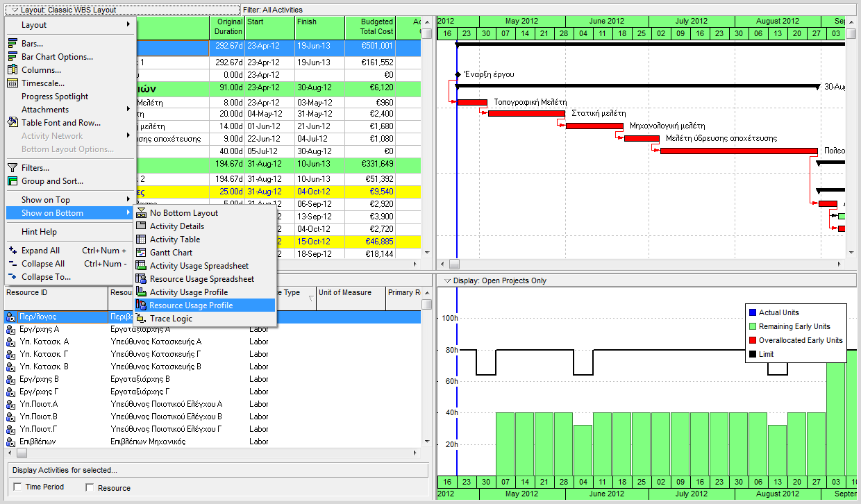Open Table Font and Row... entry

point(70,123)
